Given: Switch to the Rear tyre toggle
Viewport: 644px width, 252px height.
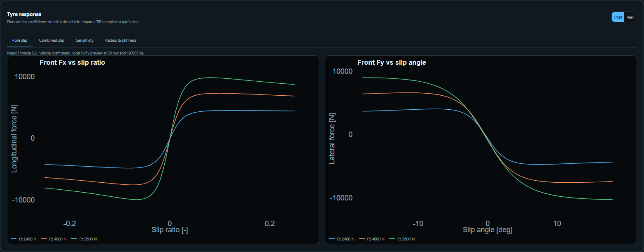Looking at the screenshot, I should click(630, 17).
